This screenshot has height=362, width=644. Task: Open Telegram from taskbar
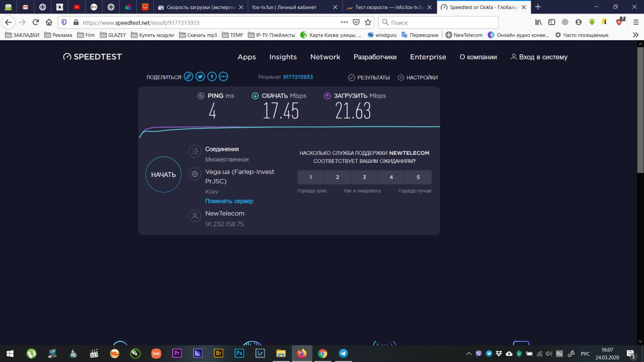[343, 353]
